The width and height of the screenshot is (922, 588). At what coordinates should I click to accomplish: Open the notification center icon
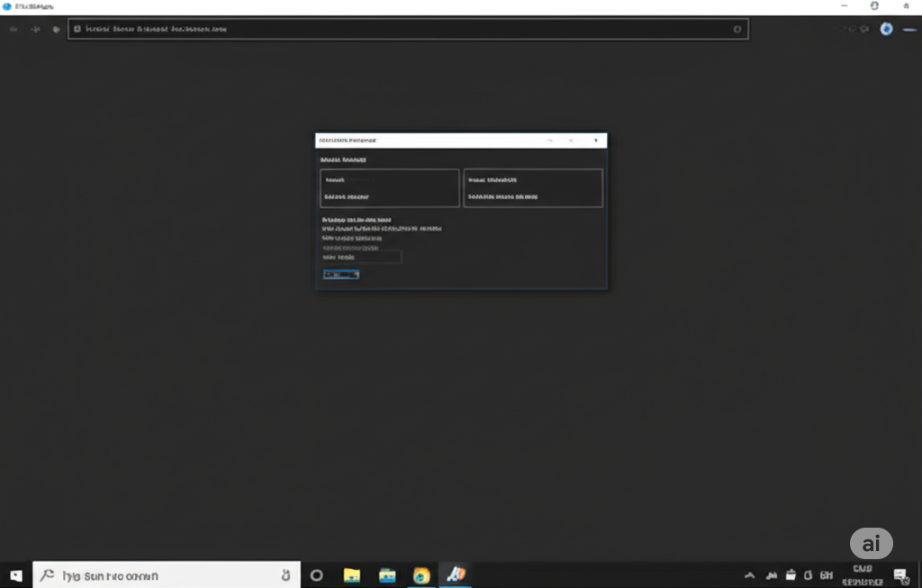tap(900, 575)
